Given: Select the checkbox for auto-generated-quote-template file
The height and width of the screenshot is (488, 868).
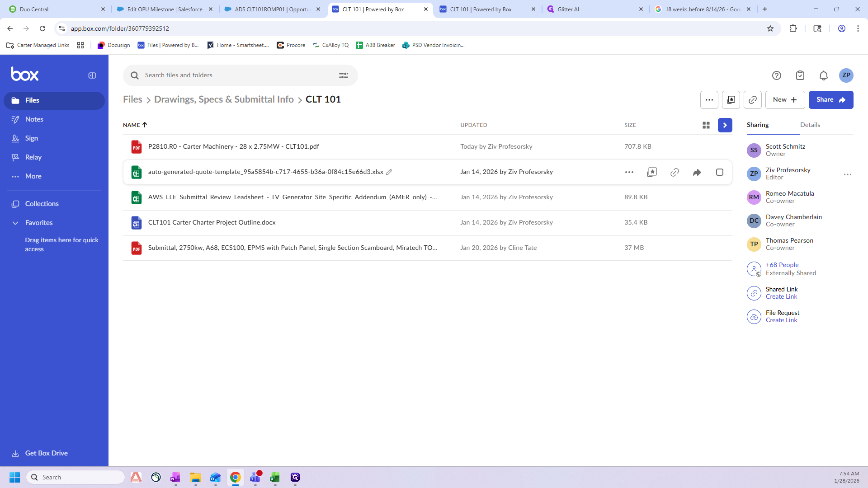Looking at the screenshot, I should [719, 172].
